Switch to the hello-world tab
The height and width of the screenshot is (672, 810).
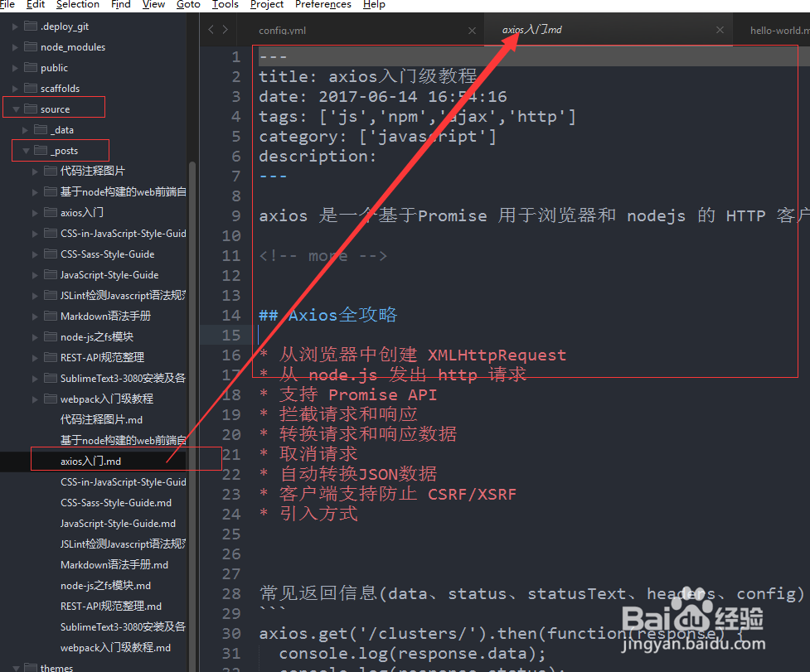coord(779,31)
